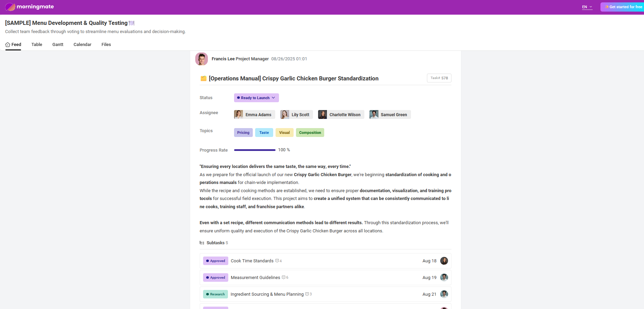Click assignee avatar on the Aug 19 subtask

point(444,278)
